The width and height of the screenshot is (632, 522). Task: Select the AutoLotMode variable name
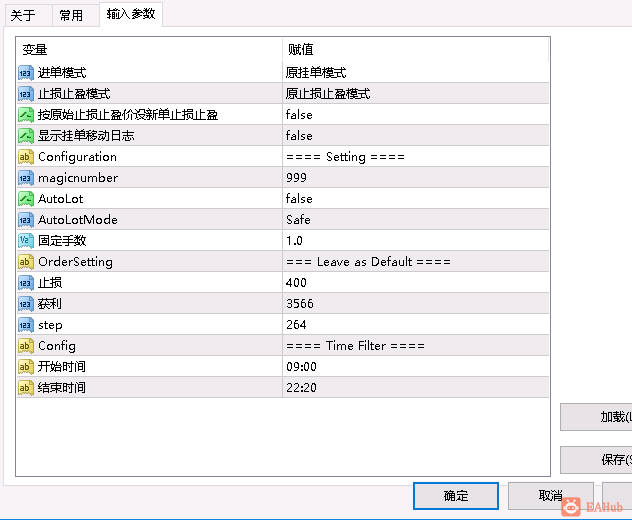[78, 220]
